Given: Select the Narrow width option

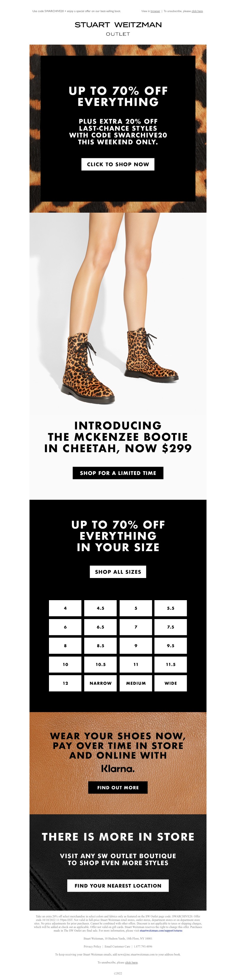Looking at the screenshot, I should coord(100,683).
